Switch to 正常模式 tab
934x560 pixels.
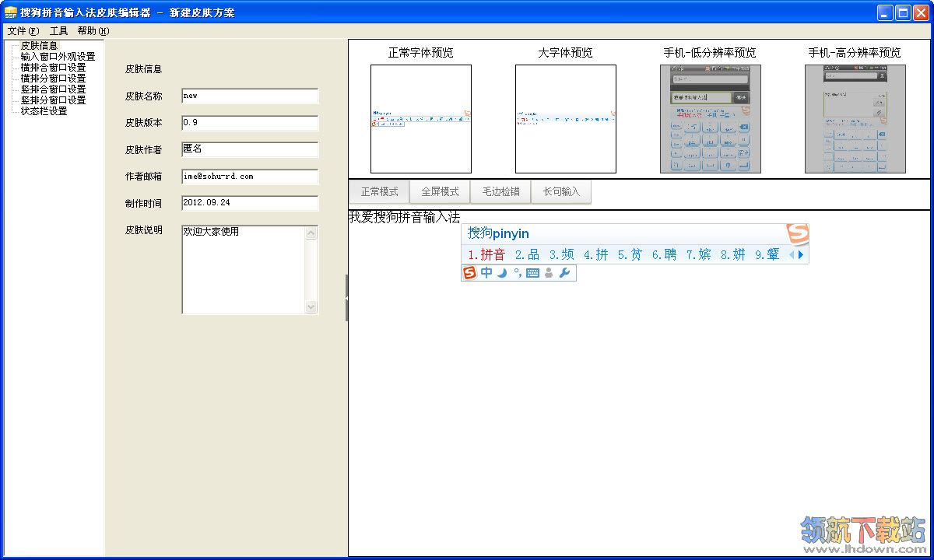(x=379, y=191)
